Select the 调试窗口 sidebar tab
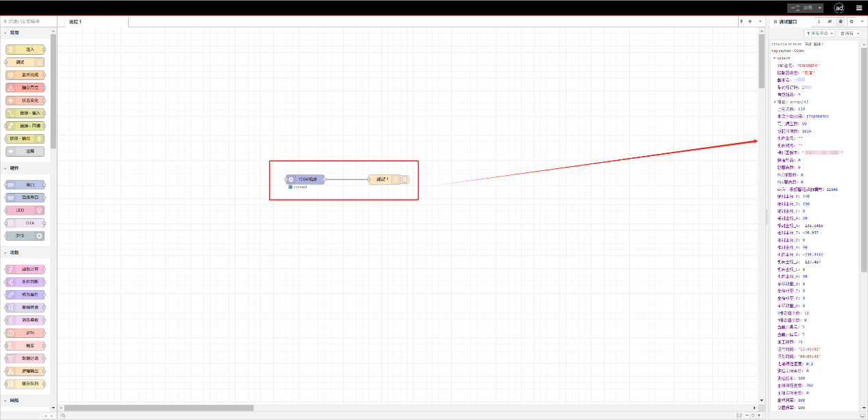This screenshot has width=868, height=420. [787, 21]
